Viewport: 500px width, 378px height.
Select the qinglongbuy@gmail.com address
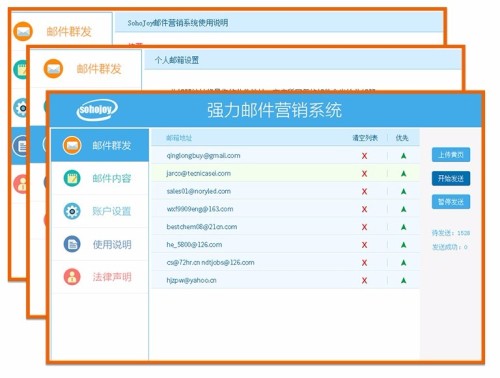tap(203, 156)
